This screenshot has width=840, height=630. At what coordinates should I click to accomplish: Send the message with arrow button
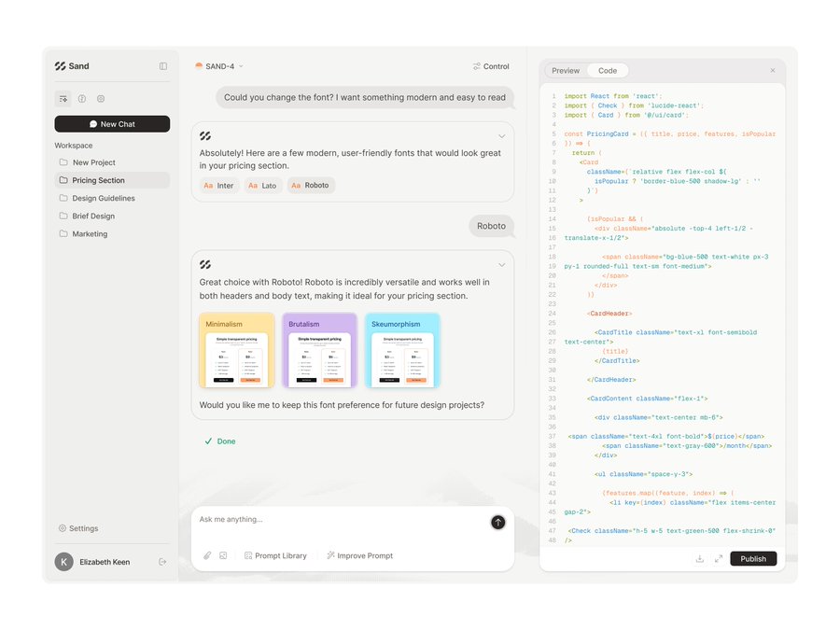(x=498, y=523)
